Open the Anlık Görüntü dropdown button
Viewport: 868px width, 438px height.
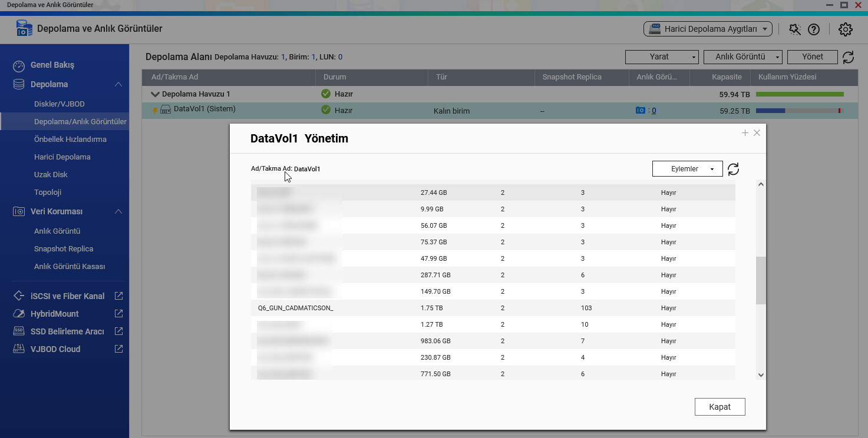742,57
